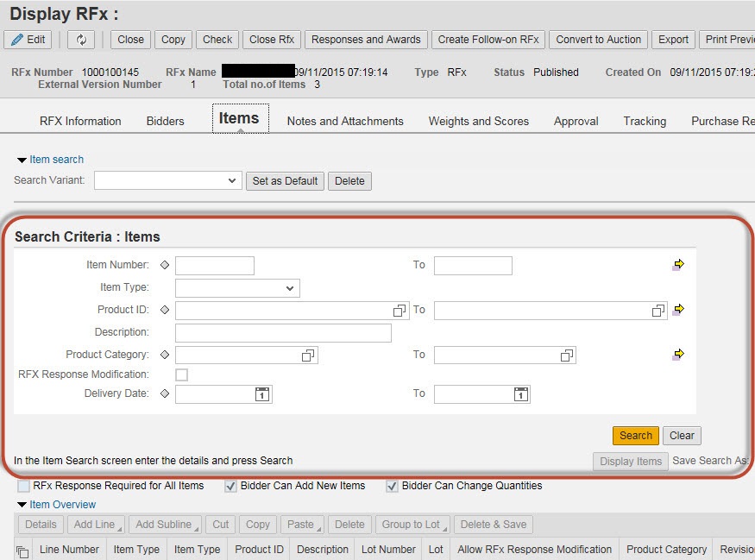
Task: Open the Group to Lot dropdown button
Action: tap(412, 525)
